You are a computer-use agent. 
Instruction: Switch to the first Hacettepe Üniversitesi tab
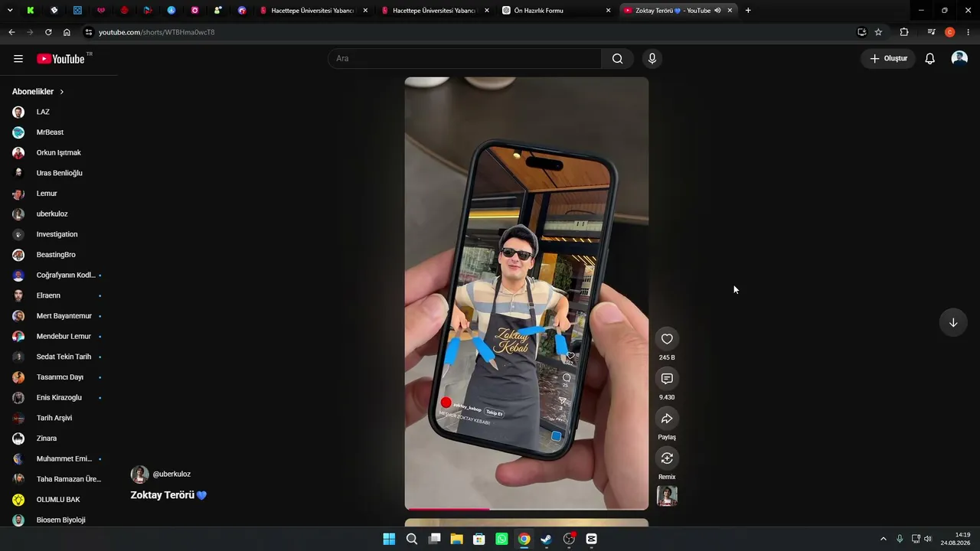[x=312, y=11]
